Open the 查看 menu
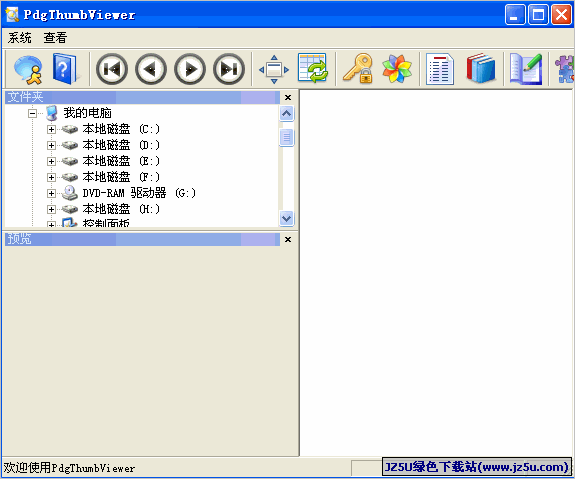575x479 pixels. point(55,38)
